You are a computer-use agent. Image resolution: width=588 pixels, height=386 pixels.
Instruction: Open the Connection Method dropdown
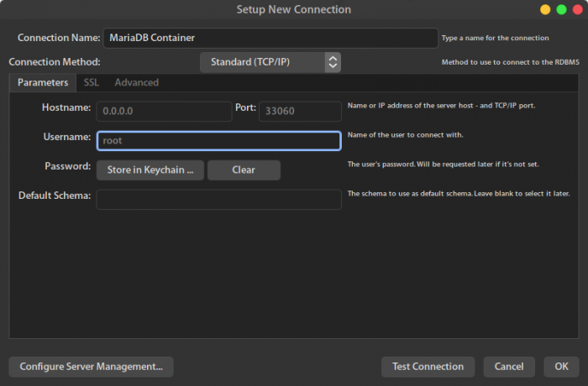tap(270, 62)
